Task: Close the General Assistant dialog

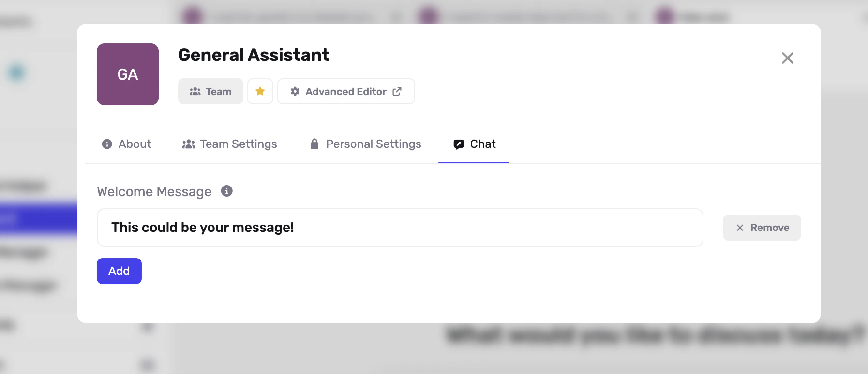Action: (788, 58)
